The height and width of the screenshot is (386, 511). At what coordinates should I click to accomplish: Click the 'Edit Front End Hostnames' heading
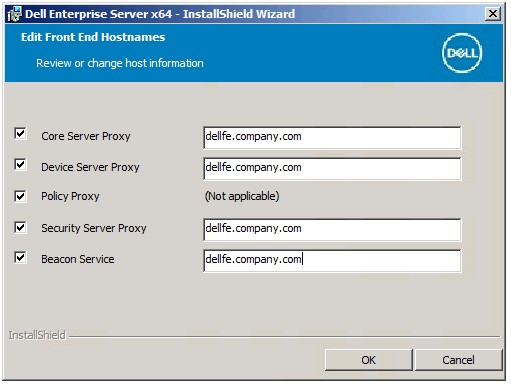tap(93, 37)
